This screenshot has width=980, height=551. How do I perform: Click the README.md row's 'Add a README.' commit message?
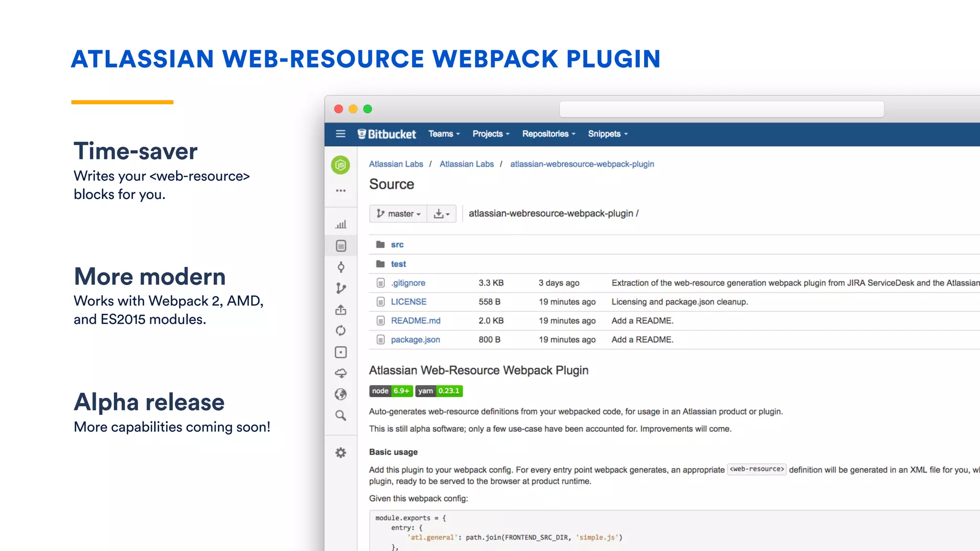click(x=642, y=320)
